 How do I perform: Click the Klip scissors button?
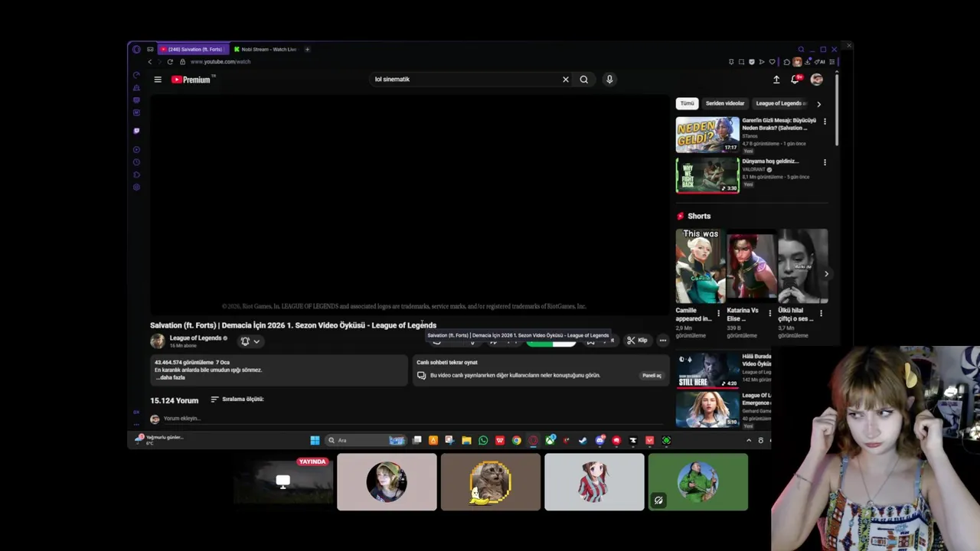[637, 341]
